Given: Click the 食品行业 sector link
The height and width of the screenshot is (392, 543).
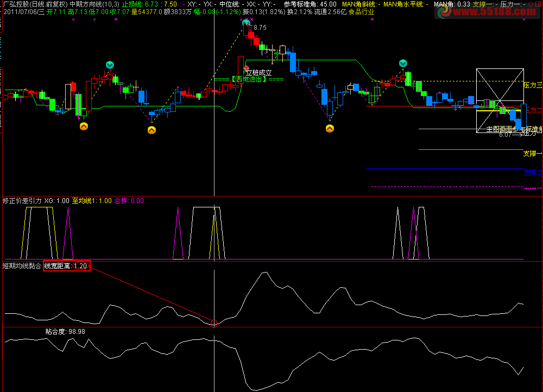Looking at the screenshot, I should 361,11.
